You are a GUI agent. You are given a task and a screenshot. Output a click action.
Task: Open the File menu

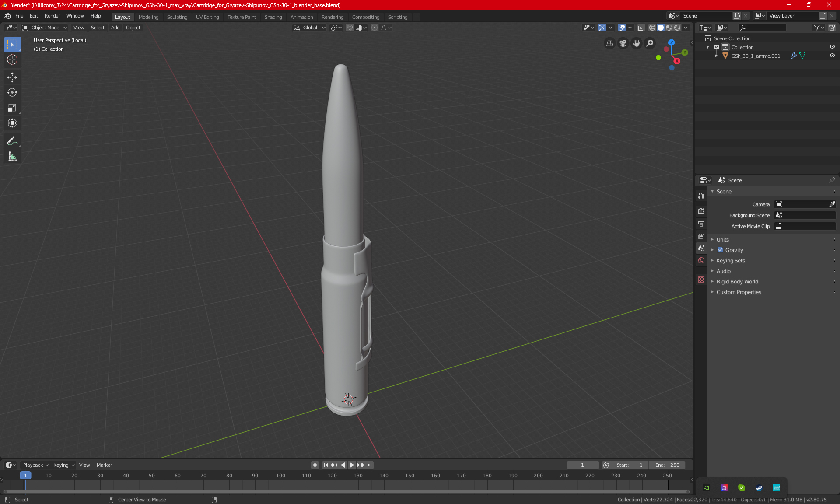coord(19,16)
